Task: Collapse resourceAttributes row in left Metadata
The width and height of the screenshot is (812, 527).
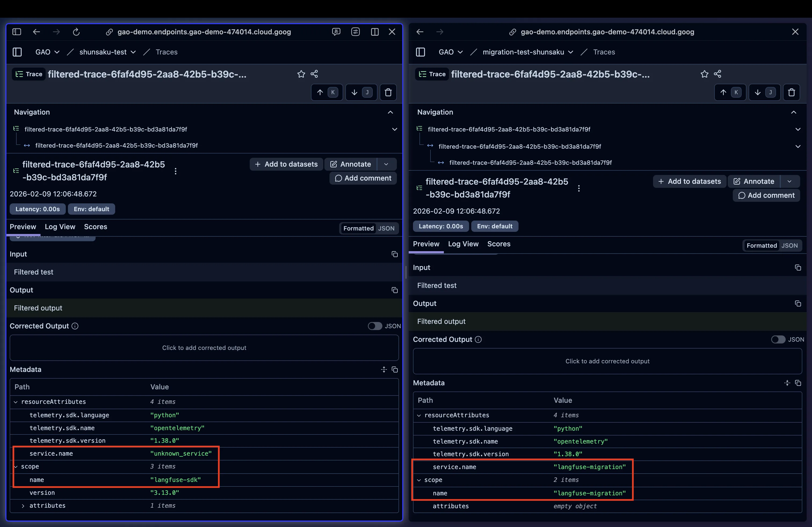Action: [x=16, y=402]
